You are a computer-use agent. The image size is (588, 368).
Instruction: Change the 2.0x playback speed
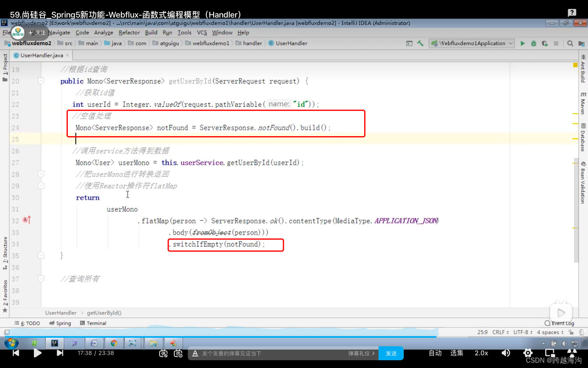point(481,353)
